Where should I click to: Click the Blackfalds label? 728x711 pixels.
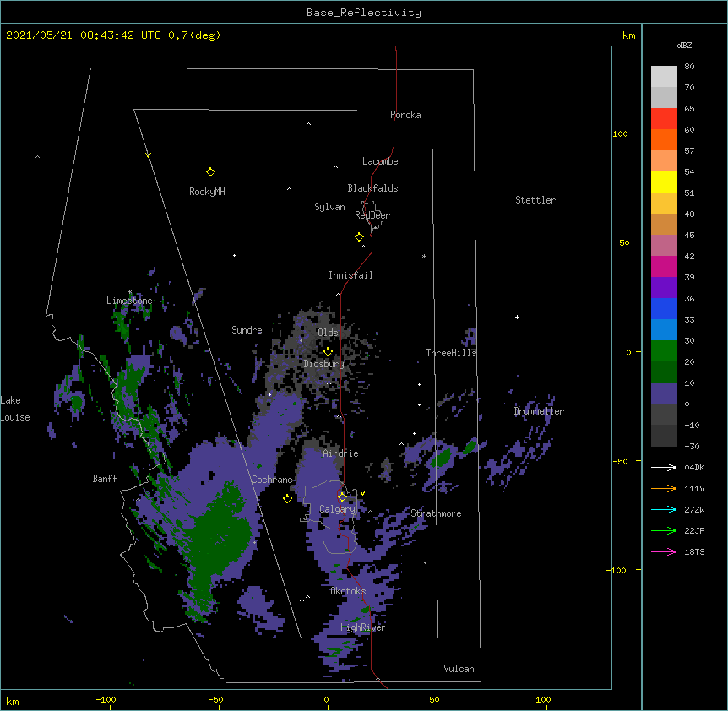(x=372, y=188)
